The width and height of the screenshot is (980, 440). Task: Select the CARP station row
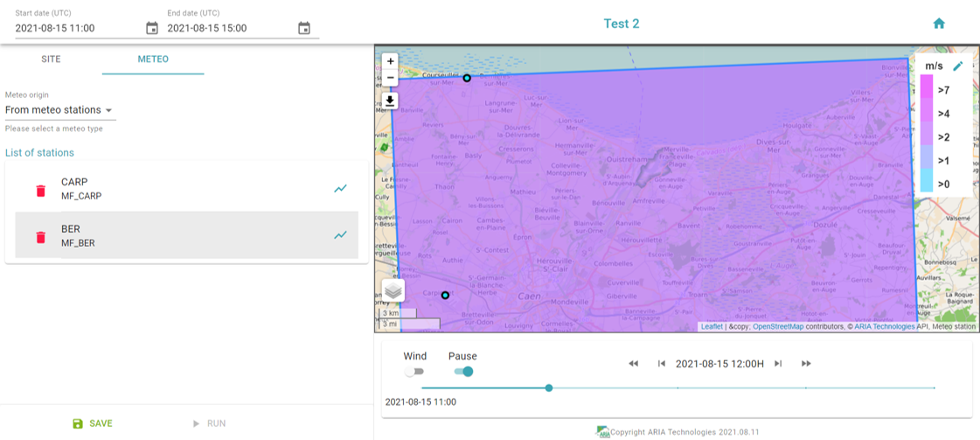[x=186, y=188]
